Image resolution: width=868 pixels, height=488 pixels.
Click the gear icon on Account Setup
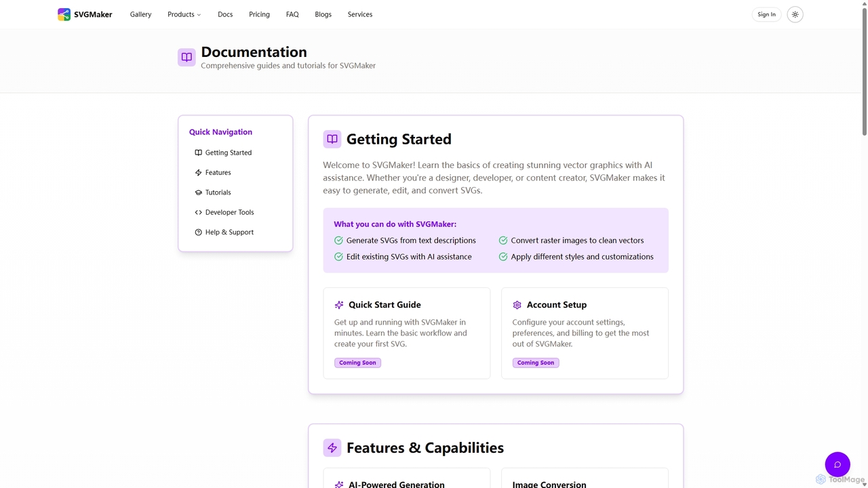[517, 305]
